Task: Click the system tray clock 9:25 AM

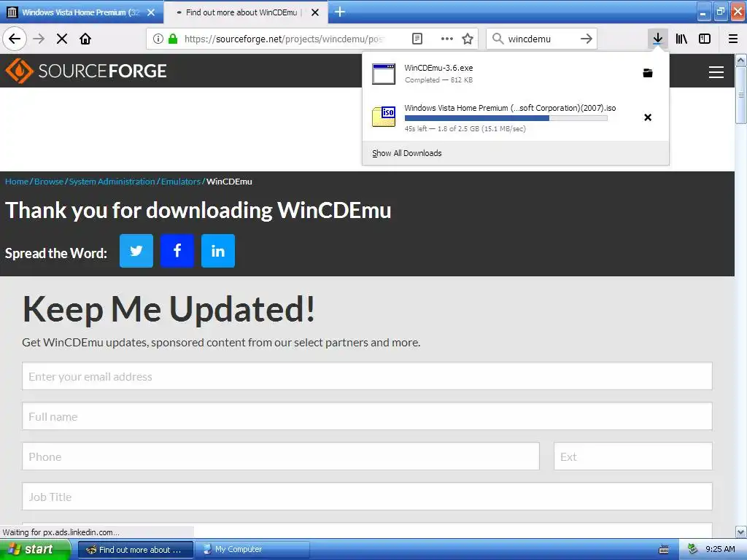Action: pyautogui.click(x=720, y=549)
